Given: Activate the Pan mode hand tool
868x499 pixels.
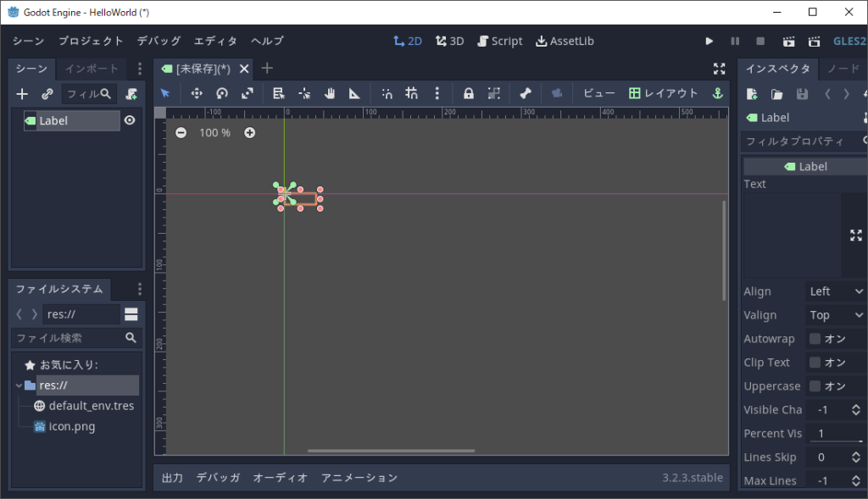Looking at the screenshot, I should (330, 93).
